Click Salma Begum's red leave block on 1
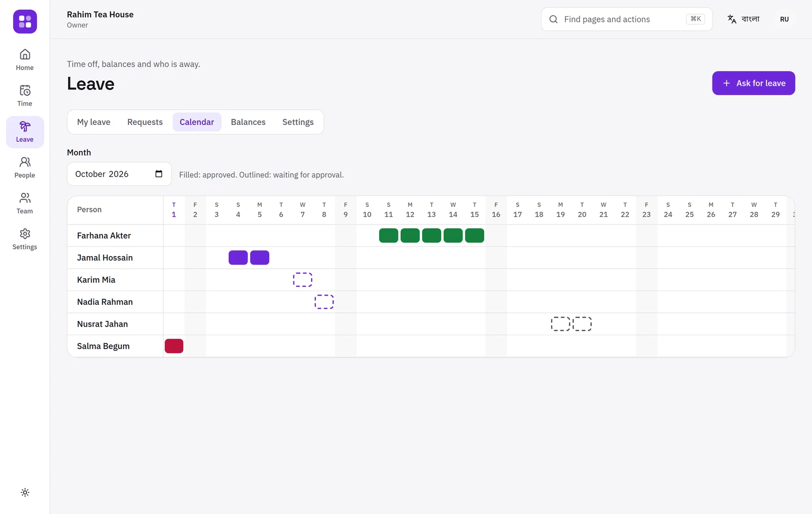Viewport: 812px width, 514px height. (174, 346)
